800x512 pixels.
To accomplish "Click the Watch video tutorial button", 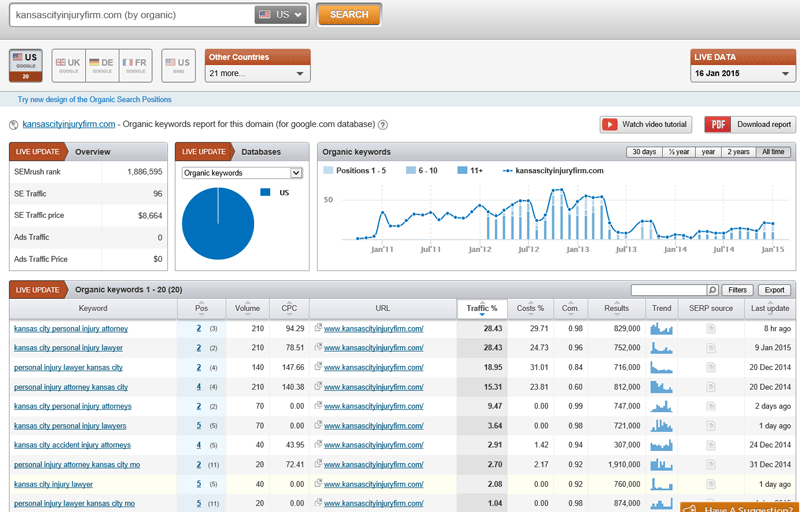I will coord(645,124).
